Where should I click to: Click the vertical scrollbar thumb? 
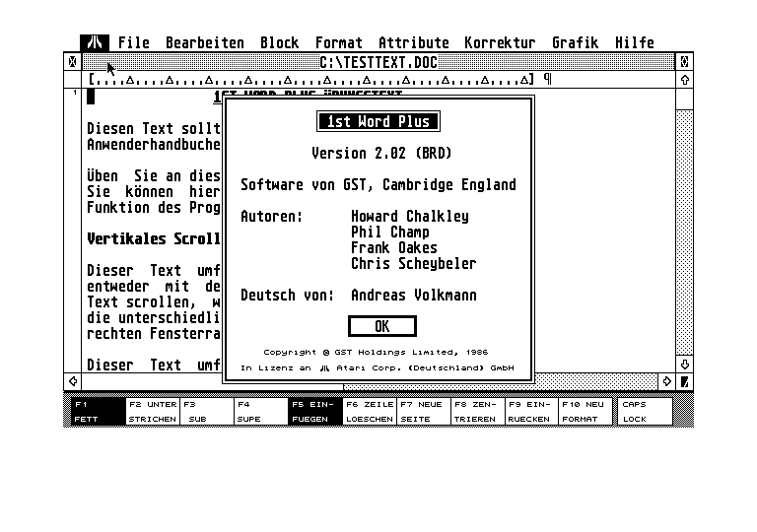pos(684,100)
